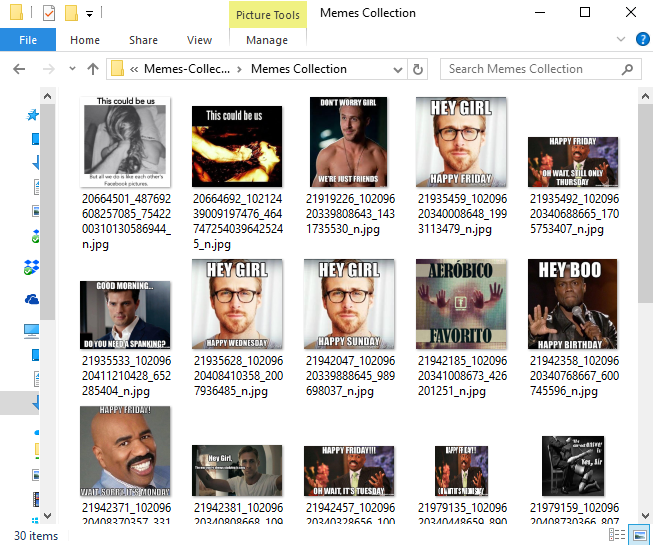The image size is (653, 545).
Task: Click file name 21935533_10209620411210428...
Action: tap(126, 376)
